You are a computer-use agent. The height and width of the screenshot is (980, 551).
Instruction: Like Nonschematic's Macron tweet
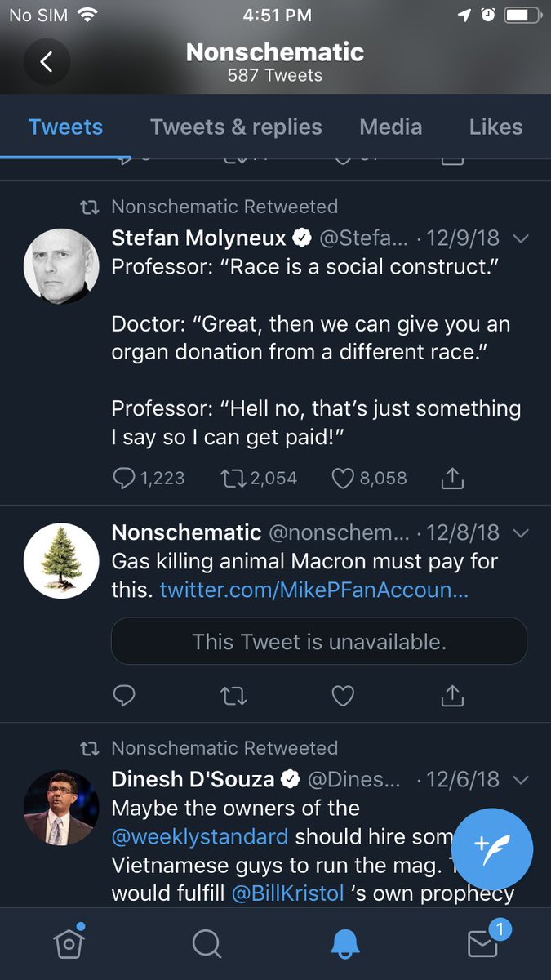pyautogui.click(x=343, y=696)
